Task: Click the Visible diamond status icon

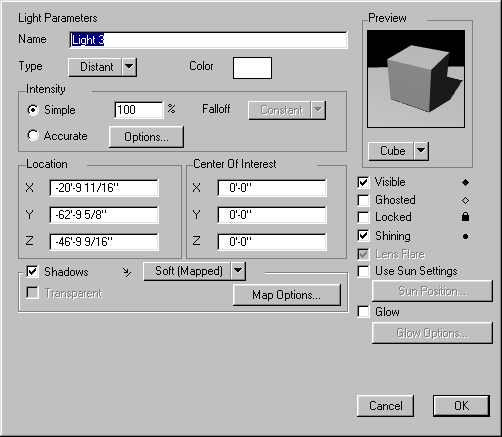Action: click(465, 182)
